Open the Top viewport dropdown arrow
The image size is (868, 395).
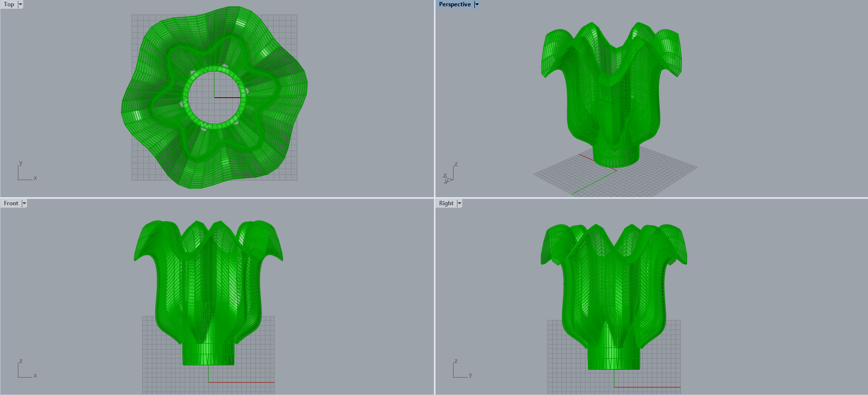[20, 4]
